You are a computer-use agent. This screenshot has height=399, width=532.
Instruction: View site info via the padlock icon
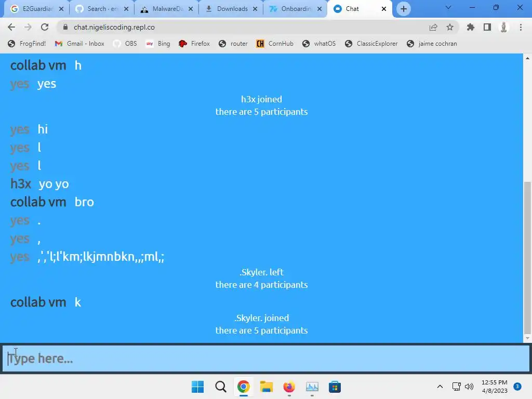pos(65,27)
